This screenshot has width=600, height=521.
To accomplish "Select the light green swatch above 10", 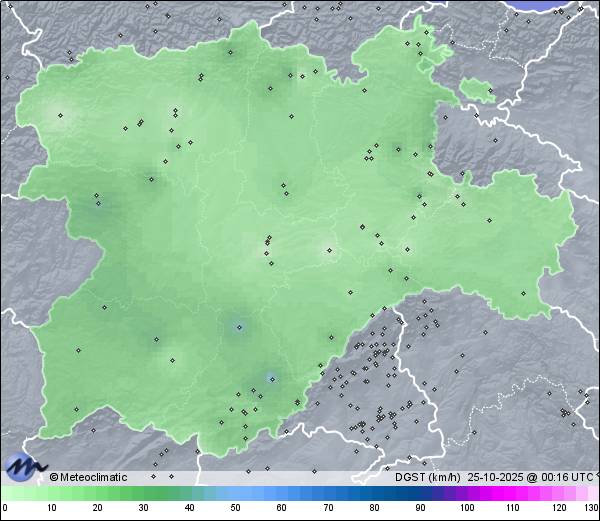I will [x=51, y=493].
